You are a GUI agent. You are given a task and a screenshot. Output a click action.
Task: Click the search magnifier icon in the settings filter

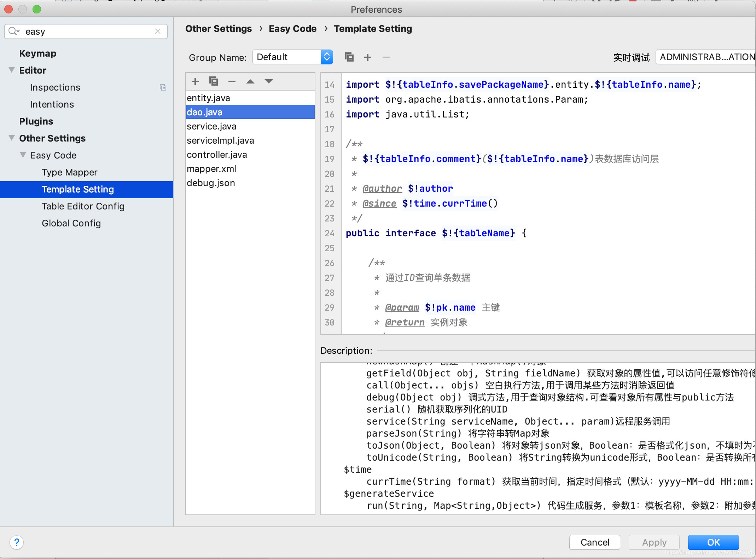click(13, 31)
